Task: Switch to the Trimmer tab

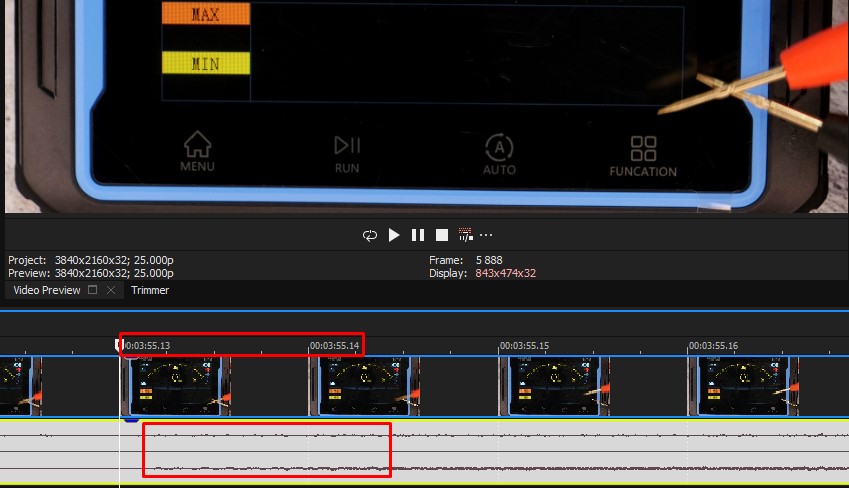Action: 150,290
